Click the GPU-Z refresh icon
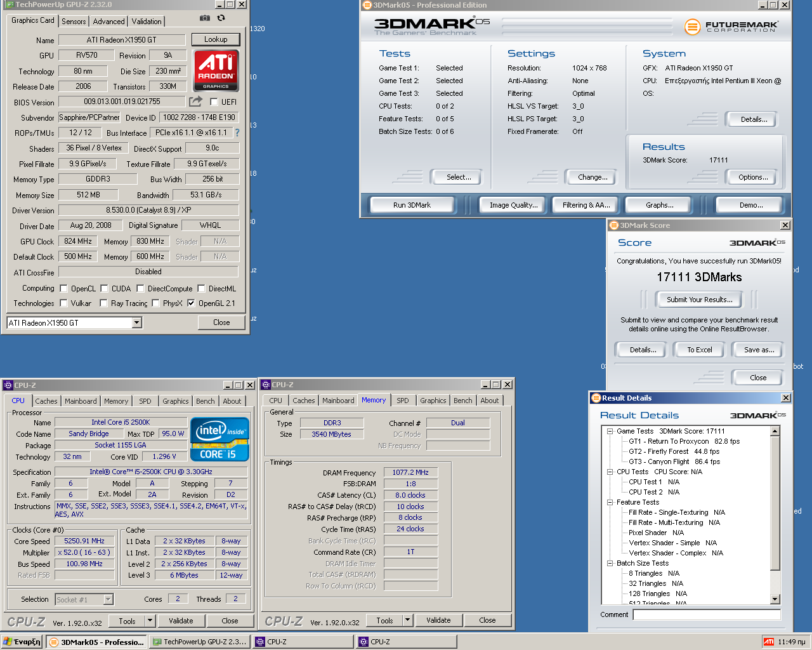This screenshot has height=650, width=812. [221, 18]
